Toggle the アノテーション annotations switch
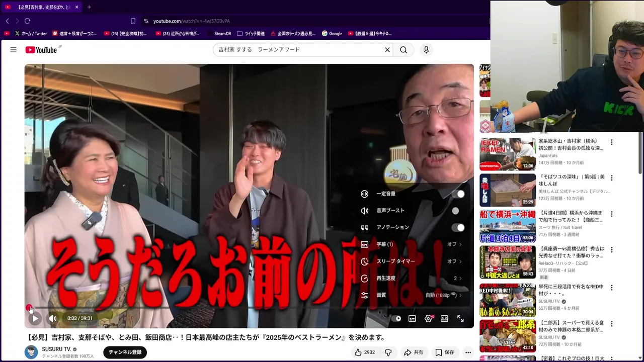The width and height of the screenshot is (644, 362). pyautogui.click(x=458, y=227)
